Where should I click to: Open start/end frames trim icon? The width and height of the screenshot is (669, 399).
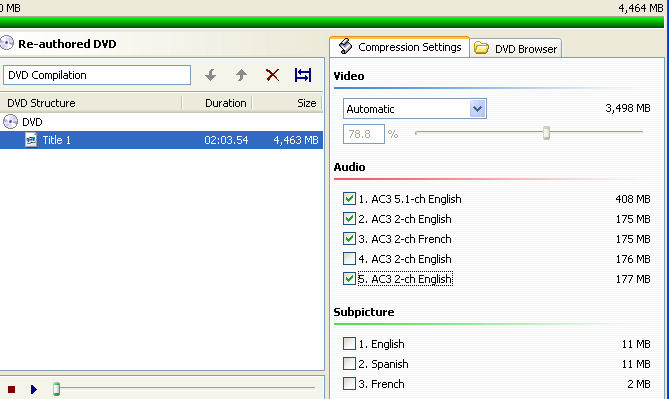click(303, 75)
